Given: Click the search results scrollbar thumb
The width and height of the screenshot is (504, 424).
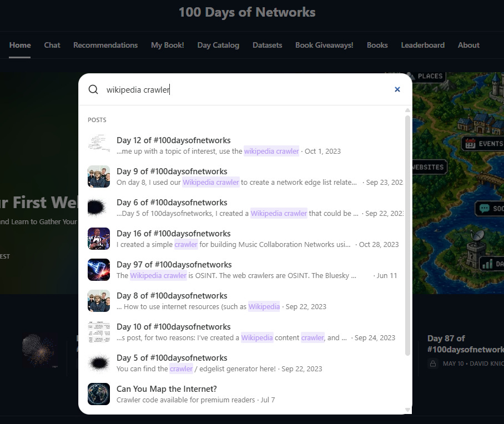Looking at the screenshot, I should coord(407,235).
